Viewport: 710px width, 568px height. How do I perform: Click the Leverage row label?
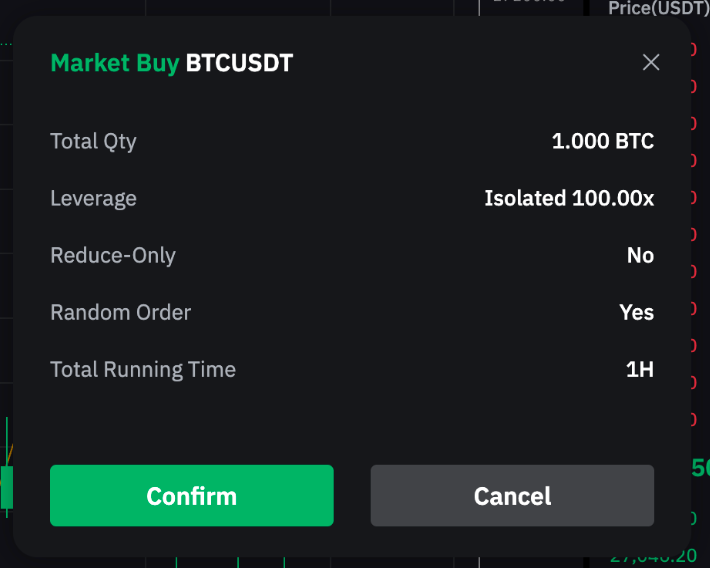[93, 198]
